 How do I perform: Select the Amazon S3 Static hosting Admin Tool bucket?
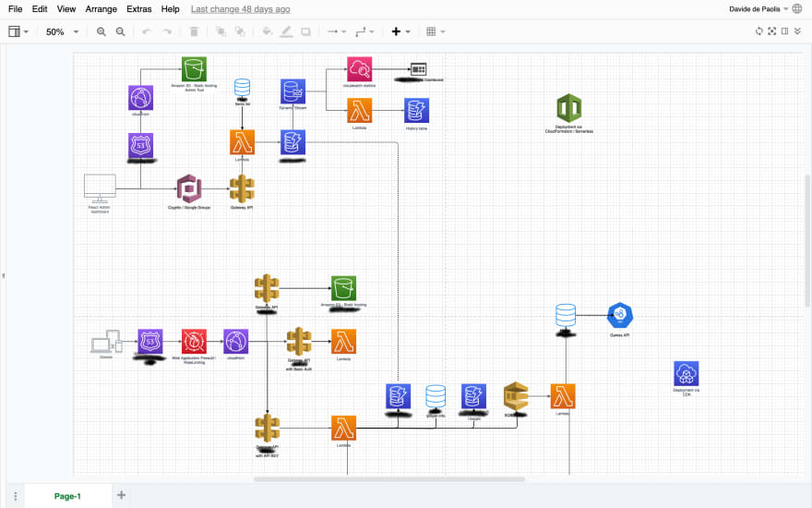(194, 69)
